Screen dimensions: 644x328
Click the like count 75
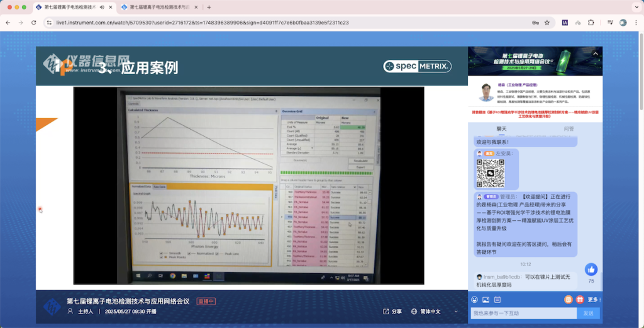[591, 281]
